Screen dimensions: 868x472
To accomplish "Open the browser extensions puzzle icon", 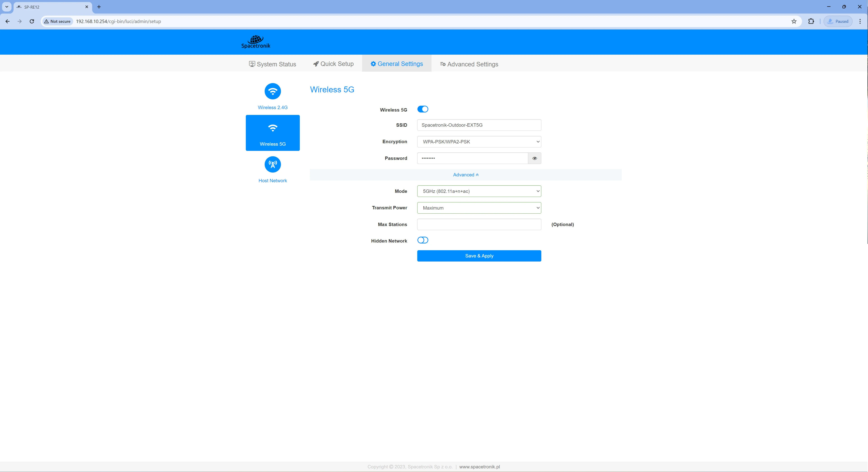I will coord(811,21).
